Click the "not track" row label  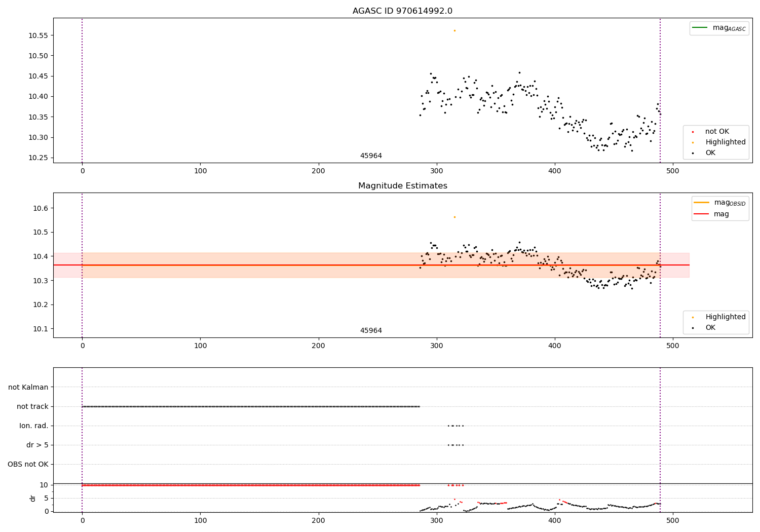(32, 407)
